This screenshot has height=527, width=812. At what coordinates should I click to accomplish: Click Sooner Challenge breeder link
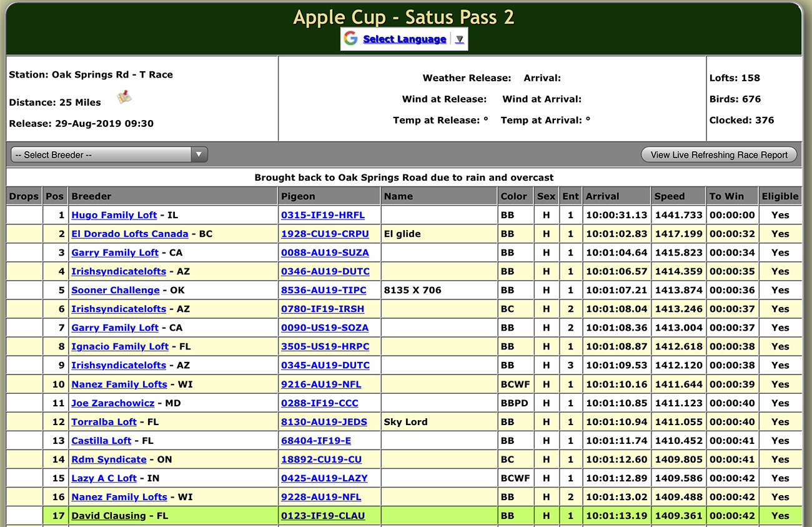point(115,290)
